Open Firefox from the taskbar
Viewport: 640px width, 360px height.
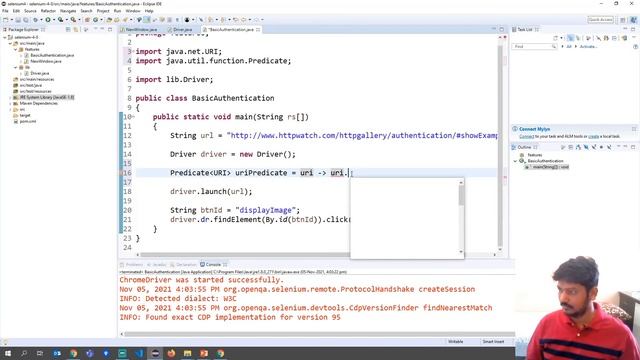[x=171, y=353]
